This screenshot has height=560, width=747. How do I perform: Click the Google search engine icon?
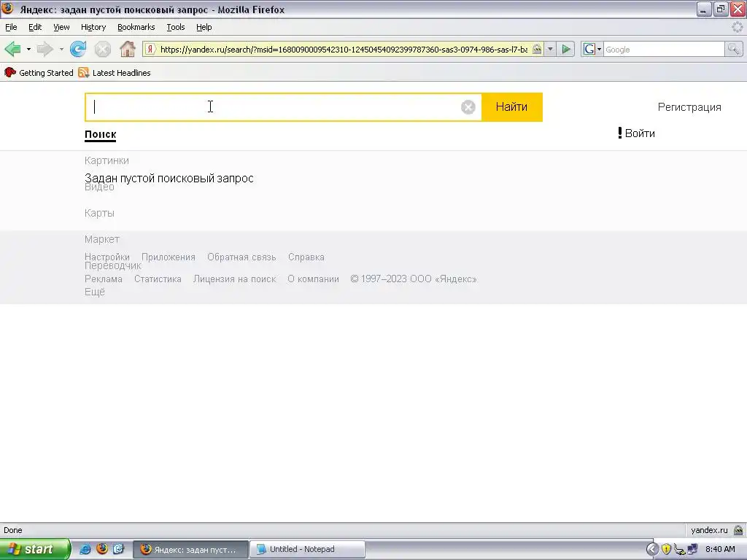coord(589,49)
